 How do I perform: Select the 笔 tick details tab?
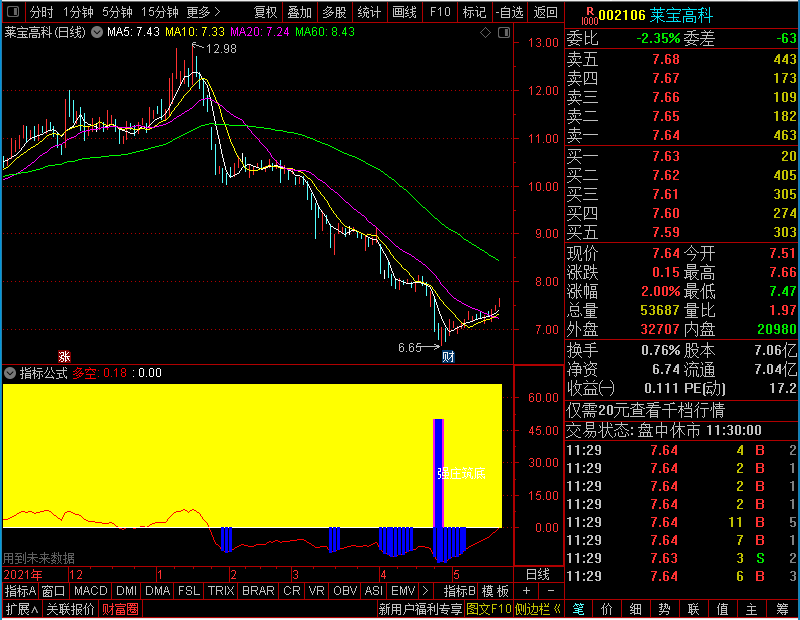point(578,609)
